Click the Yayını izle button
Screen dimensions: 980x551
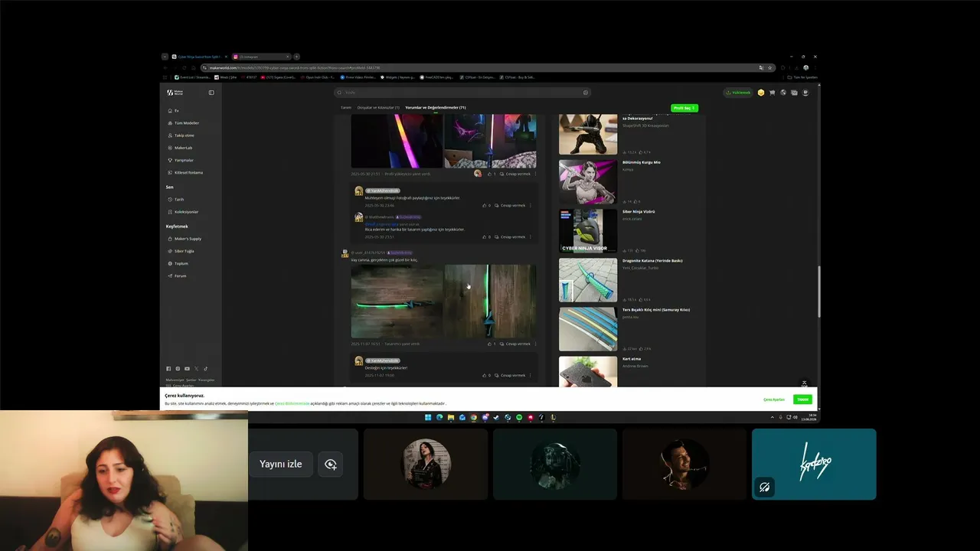point(281,464)
